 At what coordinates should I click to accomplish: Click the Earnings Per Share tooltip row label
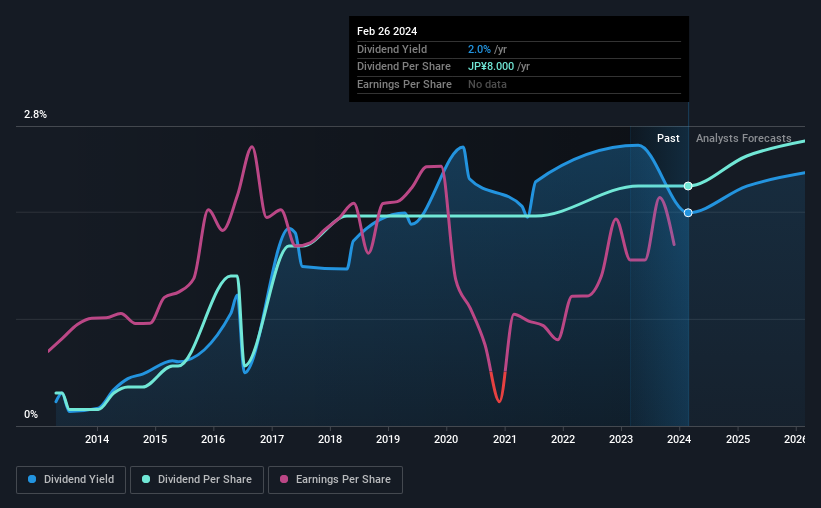coord(404,84)
